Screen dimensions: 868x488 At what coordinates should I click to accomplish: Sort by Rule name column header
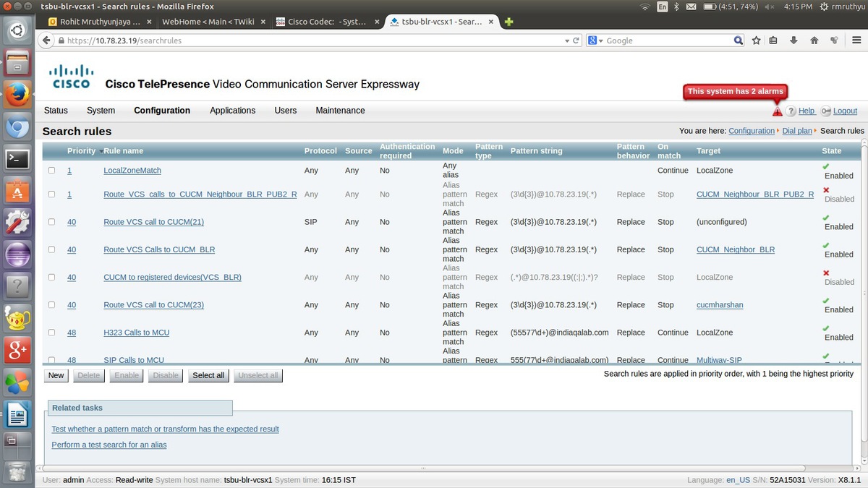click(123, 151)
